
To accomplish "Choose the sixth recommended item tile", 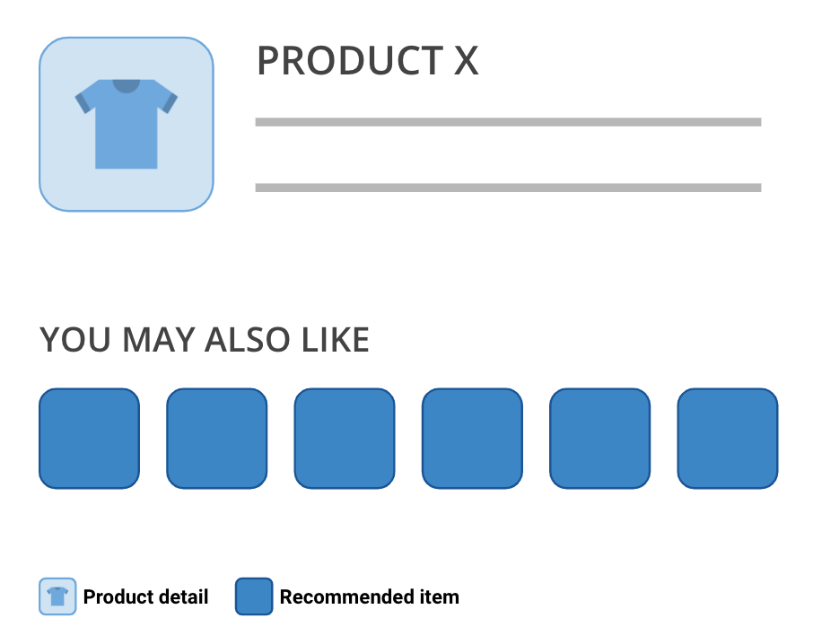I will tap(727, 439).
